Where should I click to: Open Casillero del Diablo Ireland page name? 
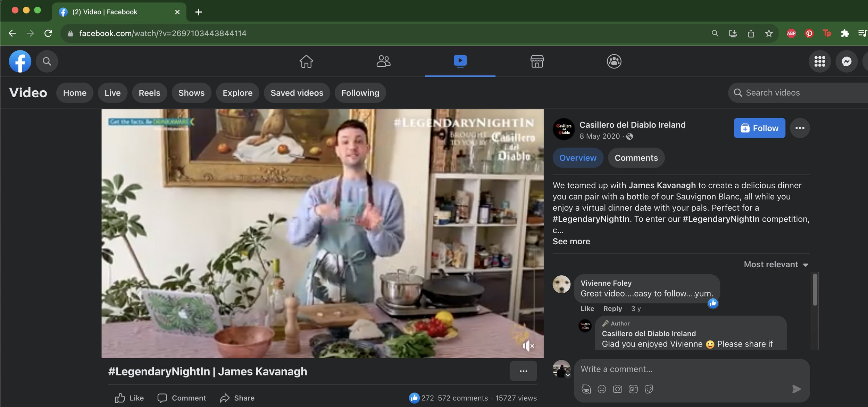coord(632,125)
